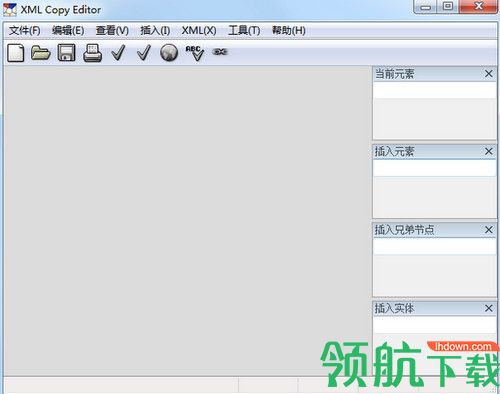
Task: Open the 查看(V) menu
Action: click(x=112, y=31)
